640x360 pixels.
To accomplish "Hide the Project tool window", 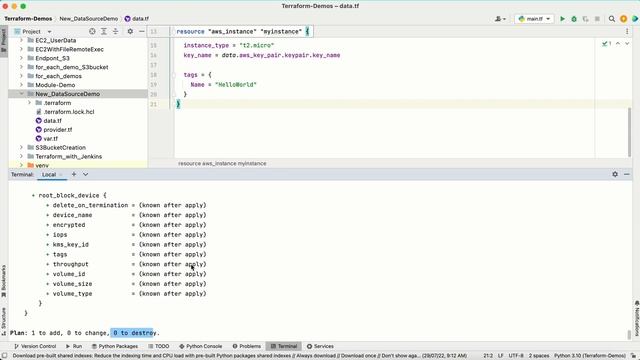I will [142, 31].
